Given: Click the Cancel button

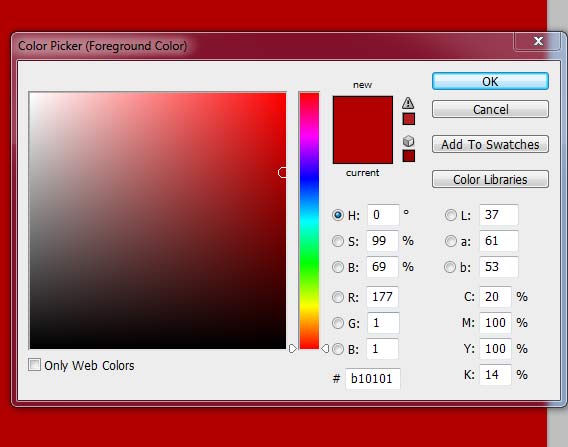Looking at the screenshot, I should point(490,109).
